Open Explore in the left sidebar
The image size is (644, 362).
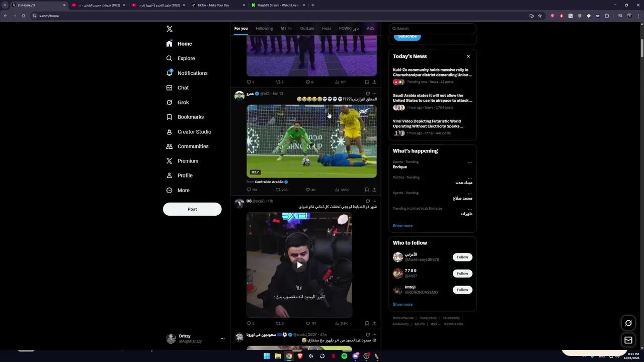point(181,58)
